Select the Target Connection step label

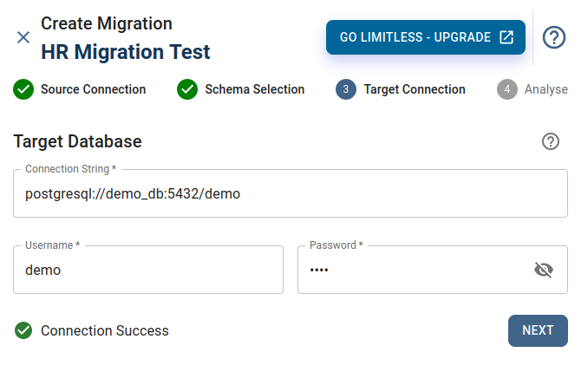pyautogui.click(x=415, y=89)
